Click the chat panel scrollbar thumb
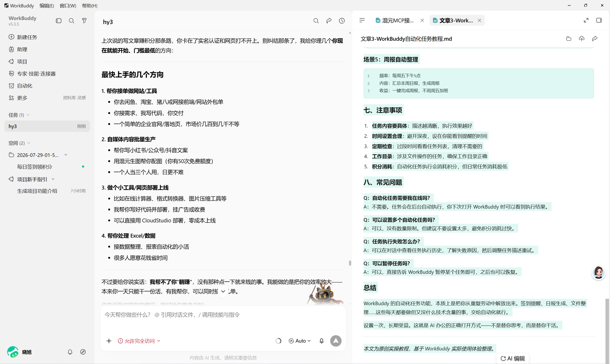This screenshot has width=610, height=364. (350, 263)
